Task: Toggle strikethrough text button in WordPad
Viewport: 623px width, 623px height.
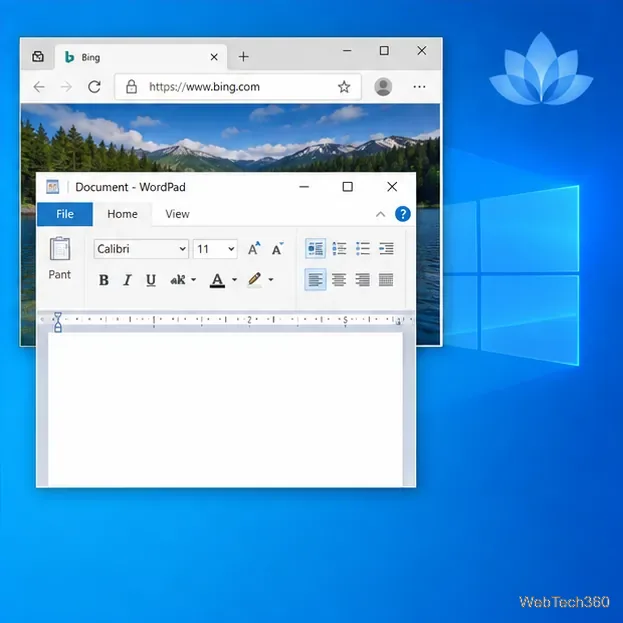Action: [x=178, y=280]
